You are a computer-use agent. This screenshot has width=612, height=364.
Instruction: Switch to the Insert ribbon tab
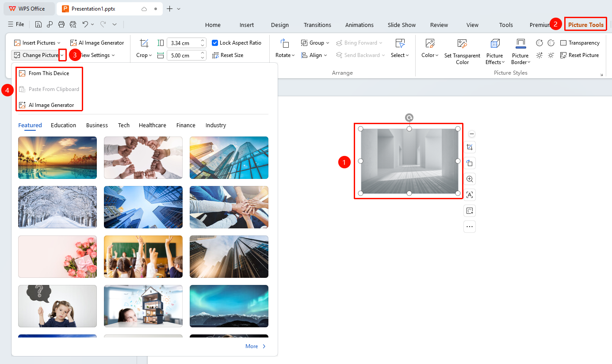(247, 25)
